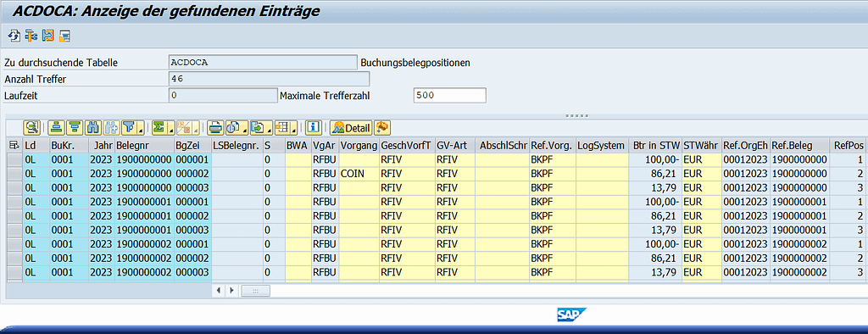Click Belegnr cell 1900000001 in position 000001 row
The width and height of the screenshot is (868, 334).
(144, 202)
